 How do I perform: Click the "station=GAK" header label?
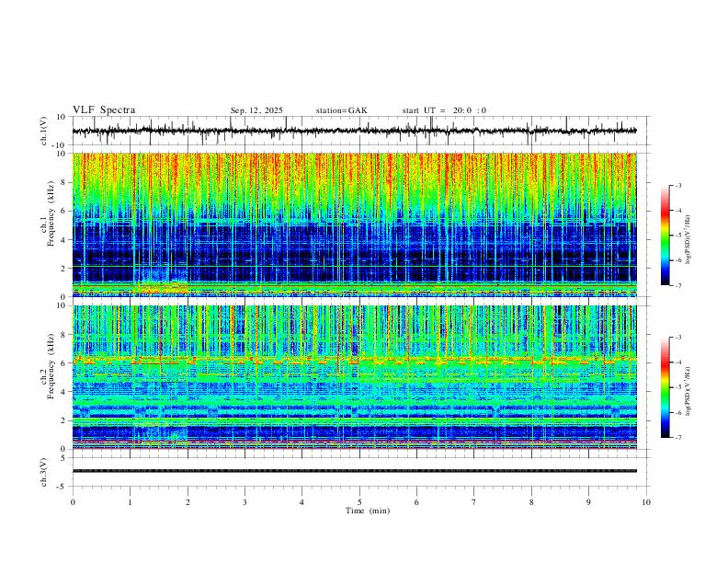coord(341,110)
